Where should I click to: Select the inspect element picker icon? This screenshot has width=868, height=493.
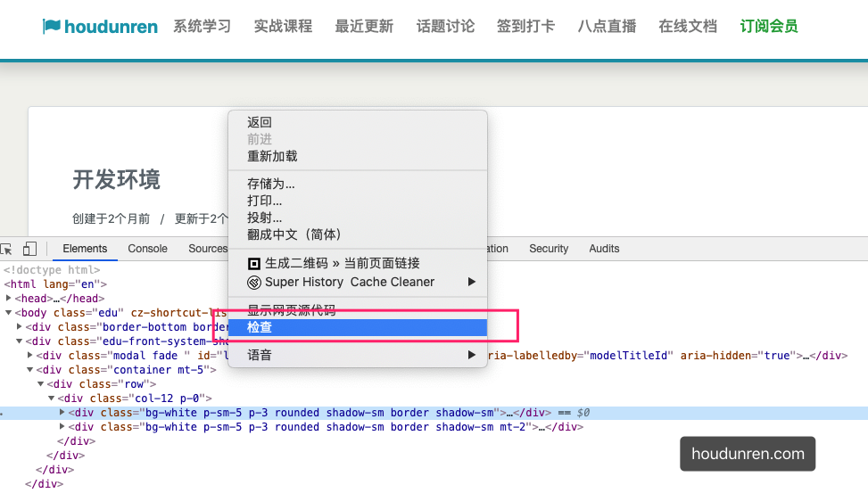pyautogui.click(x=6, y=249)
